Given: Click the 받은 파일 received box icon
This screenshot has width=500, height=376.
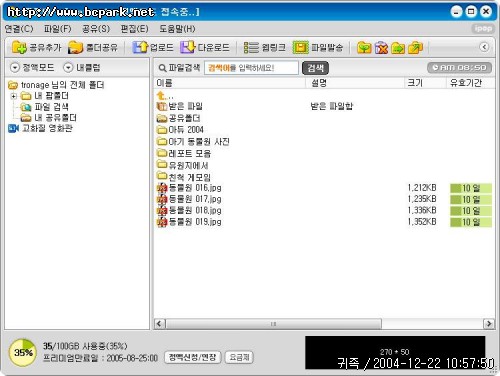Looking at the screenshot, I should (x=162, y=106).
